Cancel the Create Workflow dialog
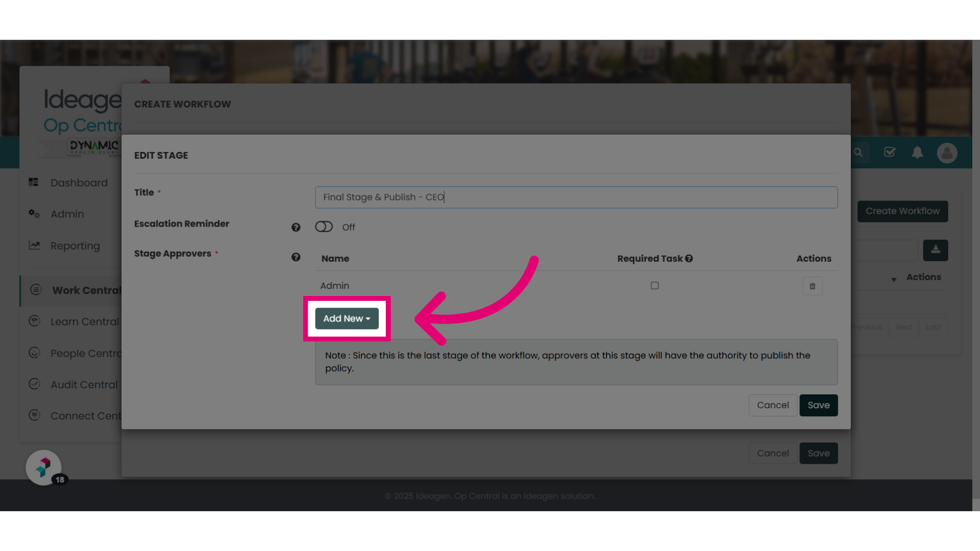This screenshot has width=980, height=551. point(772,453)
